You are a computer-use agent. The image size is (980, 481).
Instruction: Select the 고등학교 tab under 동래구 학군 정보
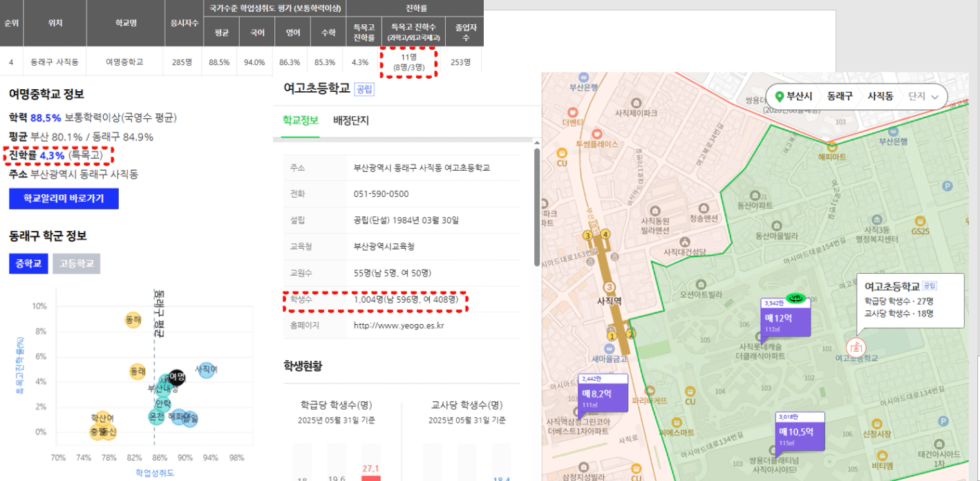pos(77,263)
